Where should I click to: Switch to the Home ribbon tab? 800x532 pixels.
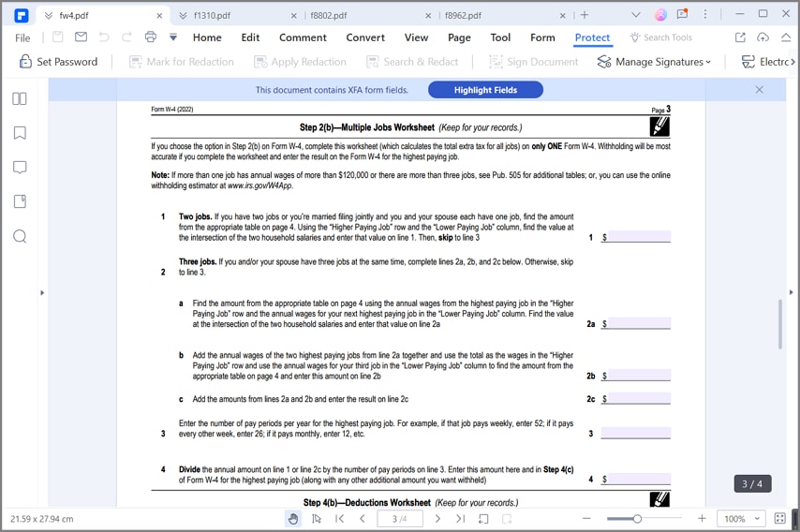click(207, 37)
